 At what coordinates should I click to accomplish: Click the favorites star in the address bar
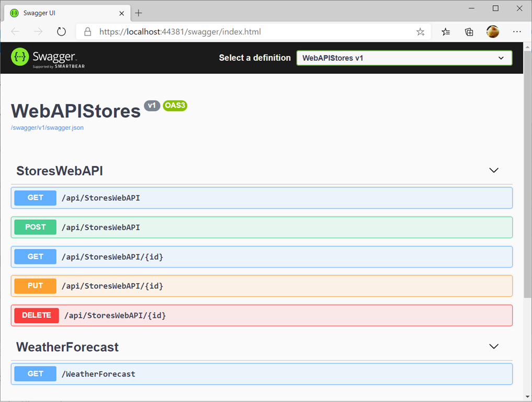point(420,31)
